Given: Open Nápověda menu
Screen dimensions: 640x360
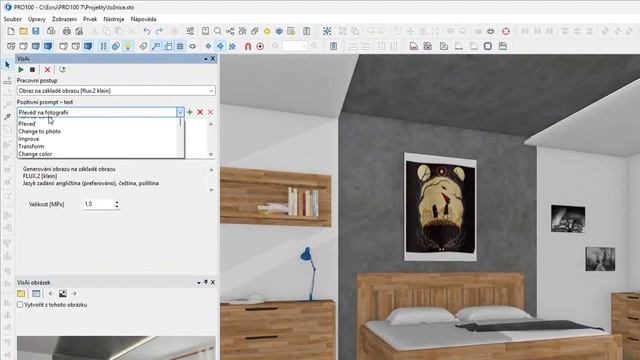Looking at the screenshot, I should (x=143, y=19).
